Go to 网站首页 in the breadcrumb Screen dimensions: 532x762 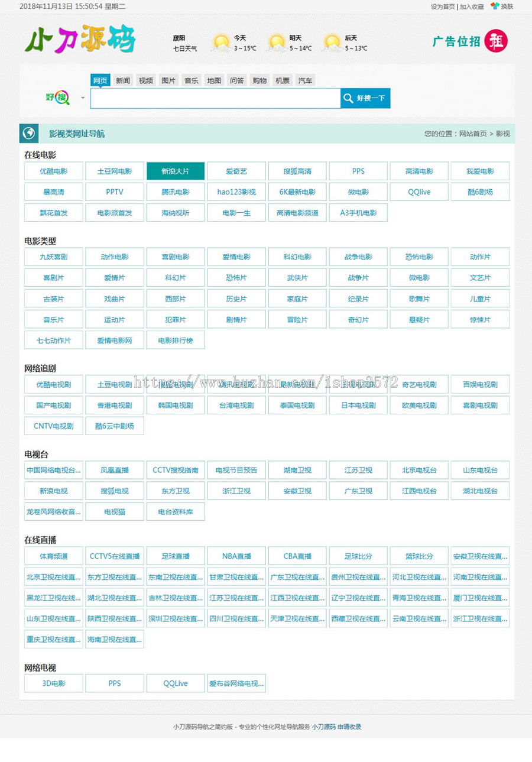coord(473,134)
